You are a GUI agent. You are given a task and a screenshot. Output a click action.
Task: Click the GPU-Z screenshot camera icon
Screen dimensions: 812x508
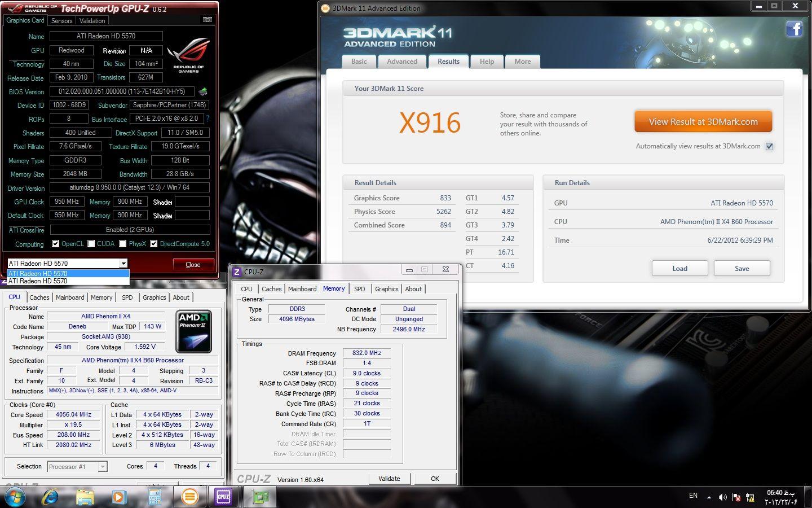(x=208, y=20)
